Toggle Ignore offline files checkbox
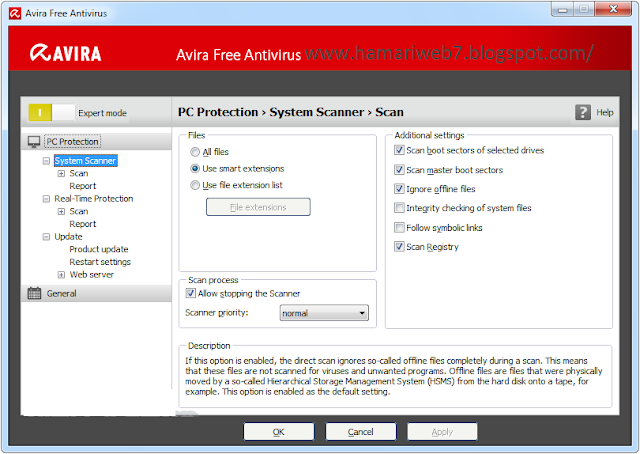 399,189
